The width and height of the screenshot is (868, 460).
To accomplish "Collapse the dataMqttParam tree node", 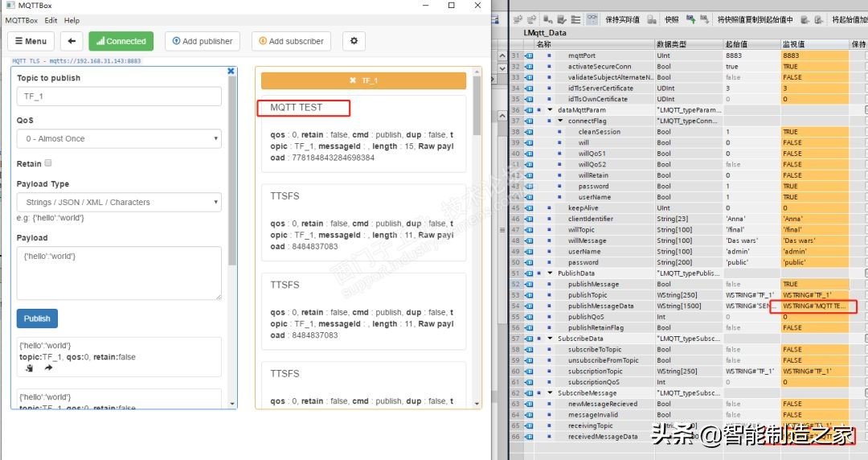I will (551, 110).
